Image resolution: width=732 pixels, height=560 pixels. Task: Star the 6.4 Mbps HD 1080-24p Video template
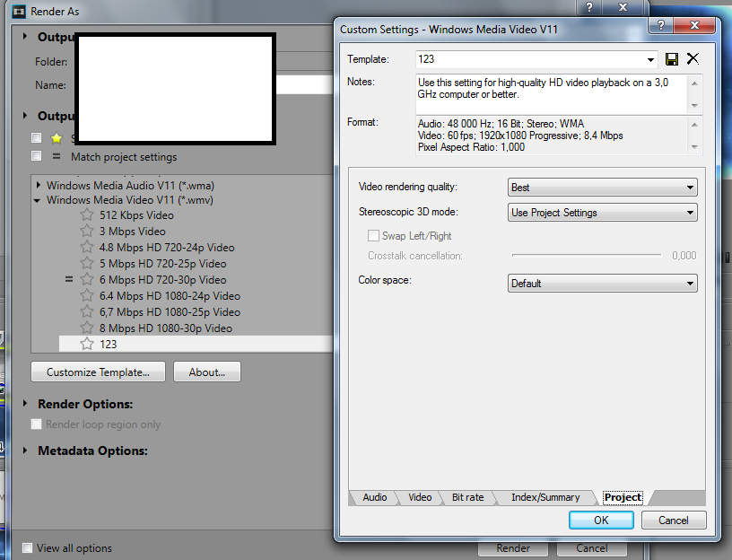tap(87, 295)
